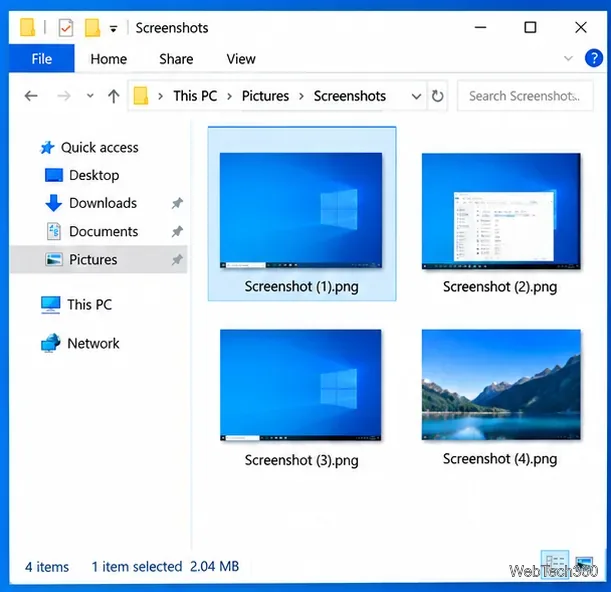The width and height of the screenshot is (611, 592).
Task: Switch to the Share ribbon tab
Action: coord(176,59)
